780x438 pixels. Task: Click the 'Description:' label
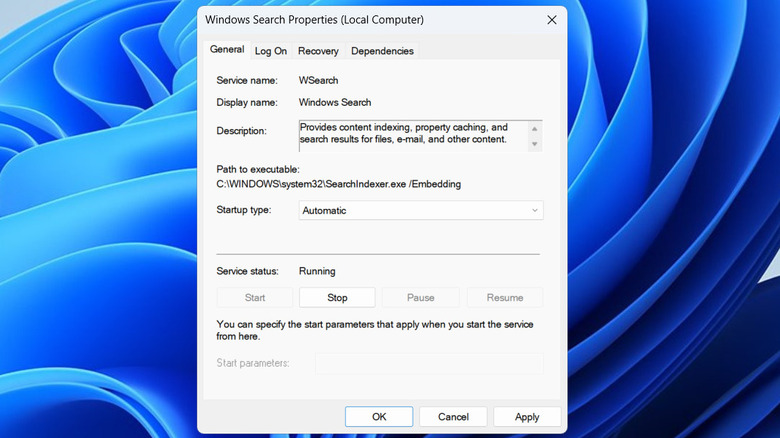pyautogui.click(x=241, y=131)
